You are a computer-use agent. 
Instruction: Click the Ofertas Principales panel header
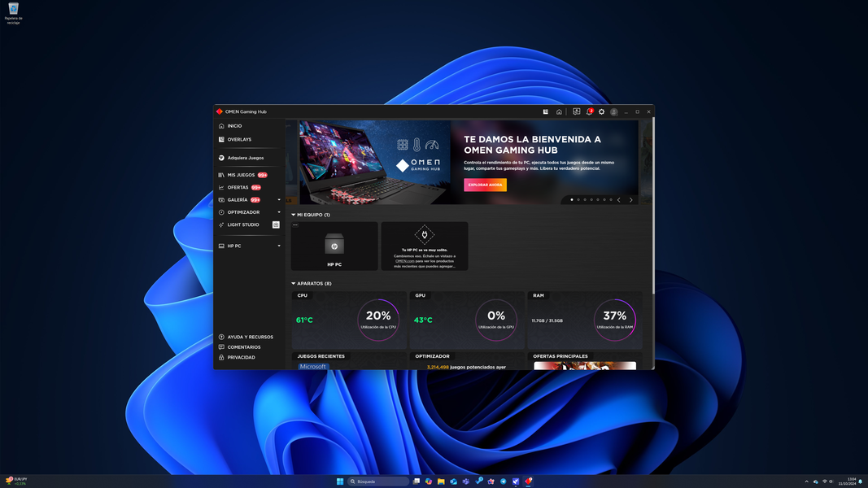(560, 356)
